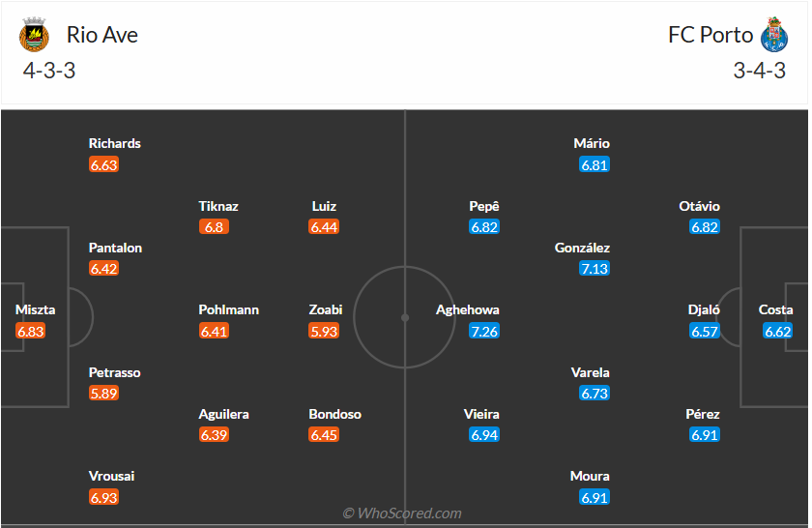812x528 pixels.
Task: Select player name Bondoso
Action: (x=335, y=414)
